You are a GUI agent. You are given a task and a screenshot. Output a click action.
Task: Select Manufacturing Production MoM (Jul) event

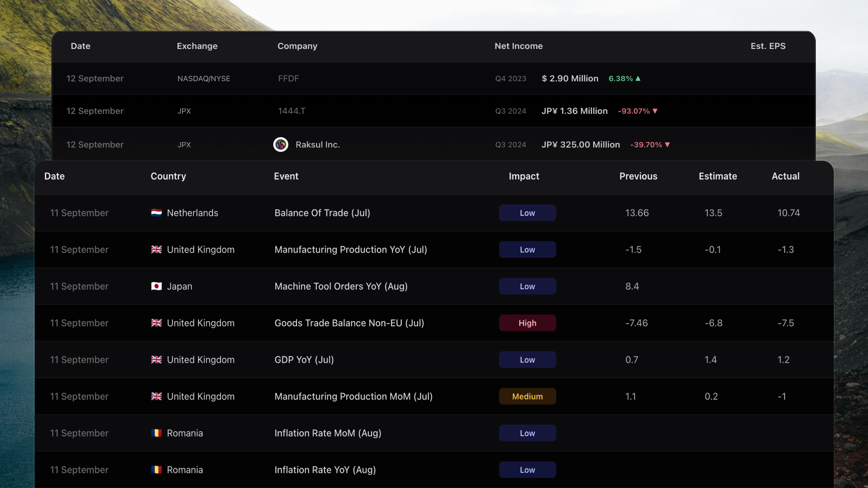(353, 396)
